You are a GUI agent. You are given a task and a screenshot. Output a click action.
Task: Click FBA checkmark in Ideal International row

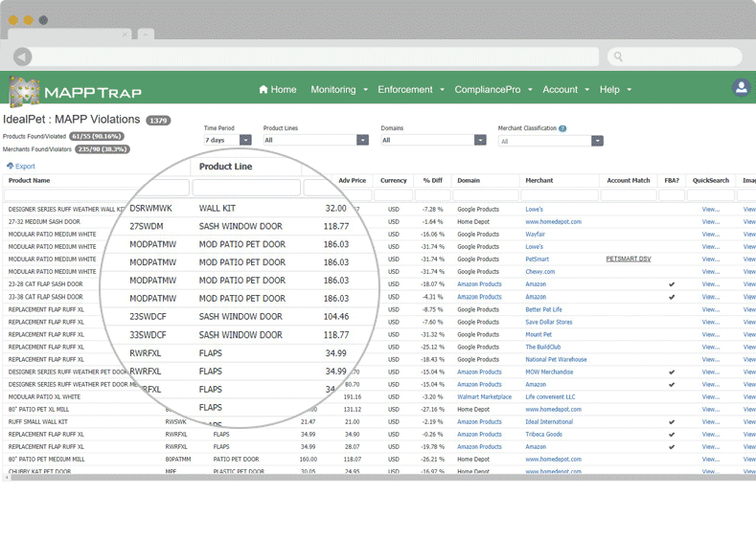672,422
